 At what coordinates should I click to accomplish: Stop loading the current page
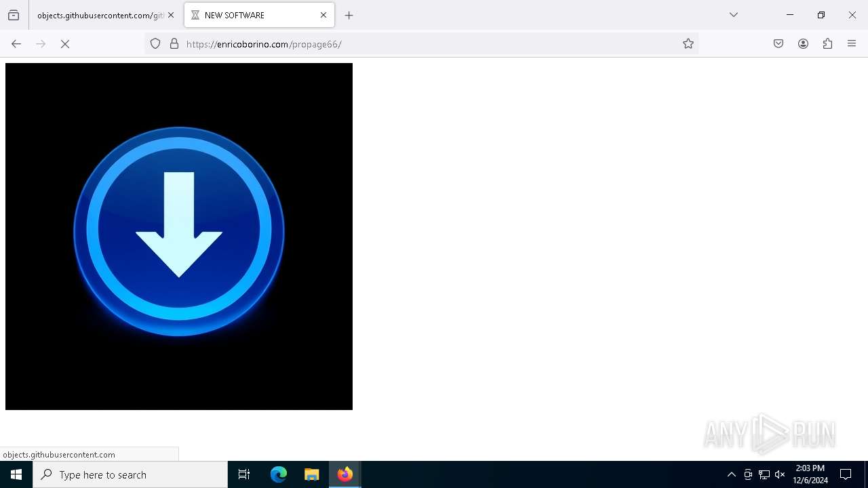65,44
